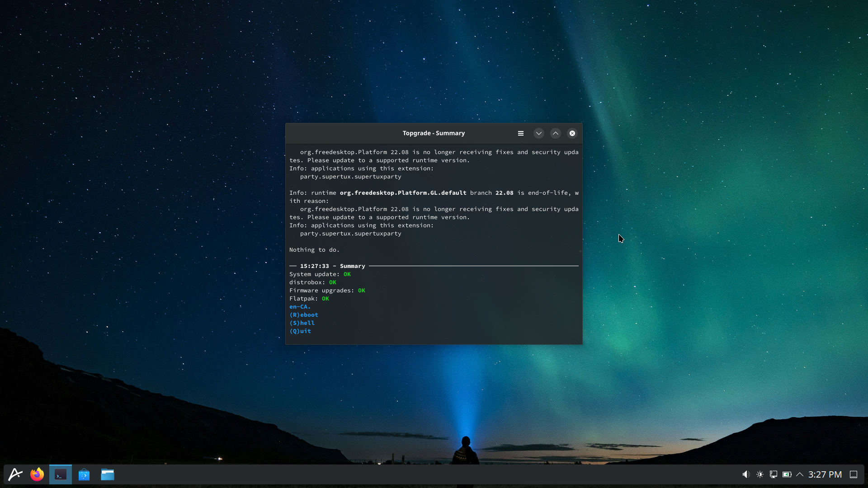Expand the hidden system tray icons
The image size is (868, 488).
800,474
